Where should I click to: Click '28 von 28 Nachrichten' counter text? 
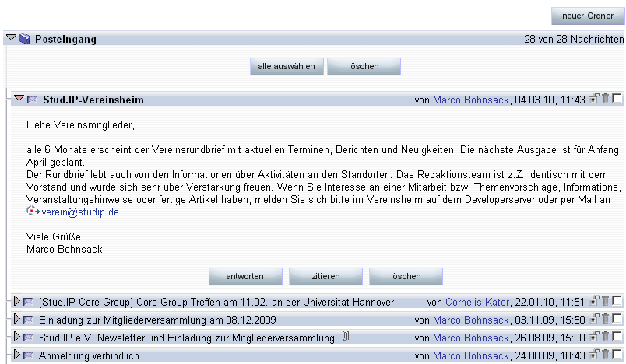click(x=574, y=39)
